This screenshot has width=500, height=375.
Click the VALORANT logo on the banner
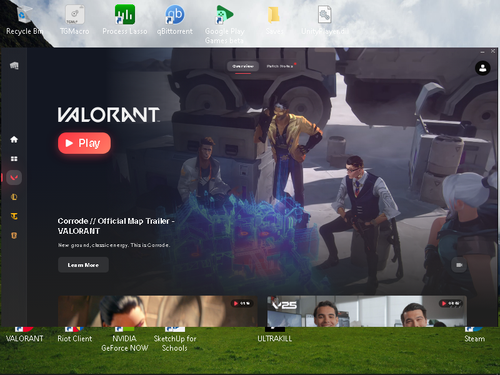109,115
